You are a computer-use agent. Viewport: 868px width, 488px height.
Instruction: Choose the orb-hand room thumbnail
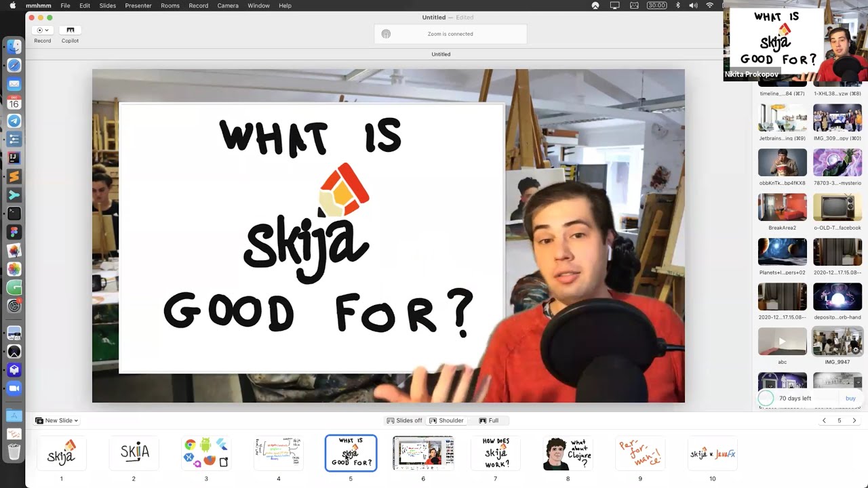837,297
